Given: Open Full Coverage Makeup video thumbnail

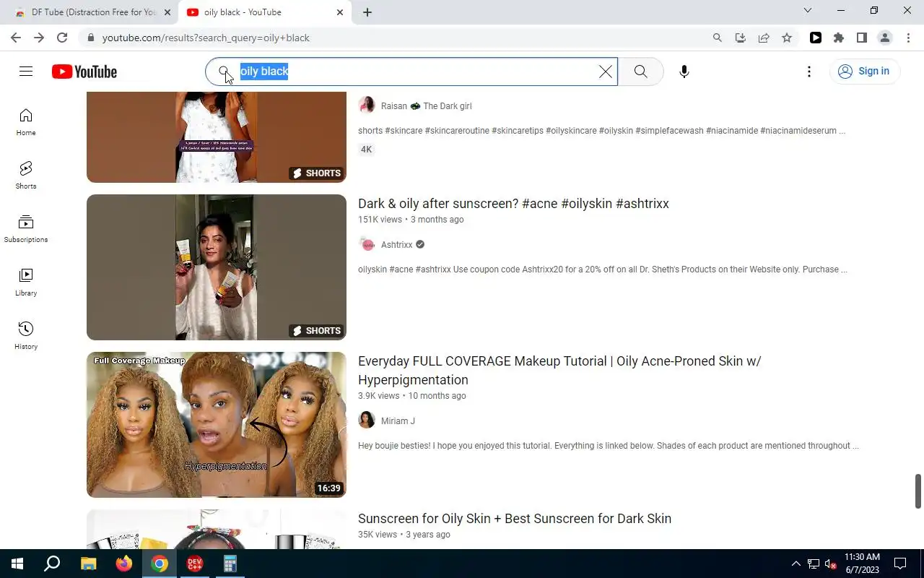Looking at the screenshot, I should point(217,425).
